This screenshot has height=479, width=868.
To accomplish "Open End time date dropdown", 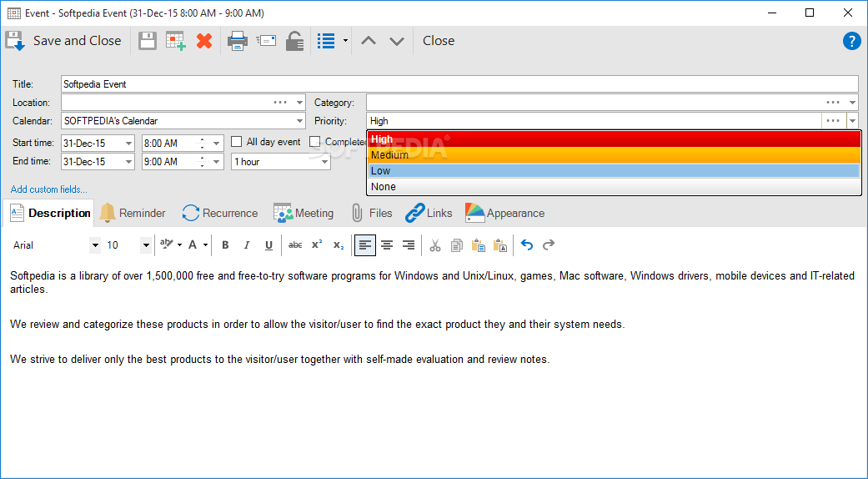I will pyautogui.click(x=128, y=162).
